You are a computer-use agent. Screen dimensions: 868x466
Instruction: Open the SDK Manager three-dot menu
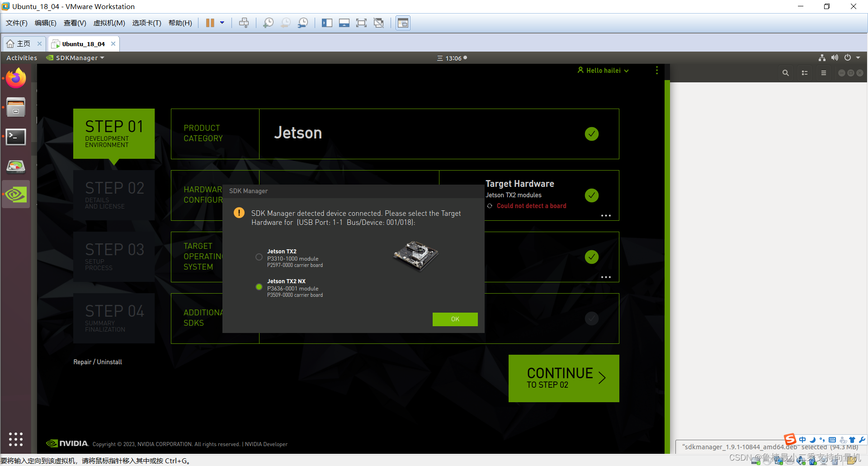point(657,71)
